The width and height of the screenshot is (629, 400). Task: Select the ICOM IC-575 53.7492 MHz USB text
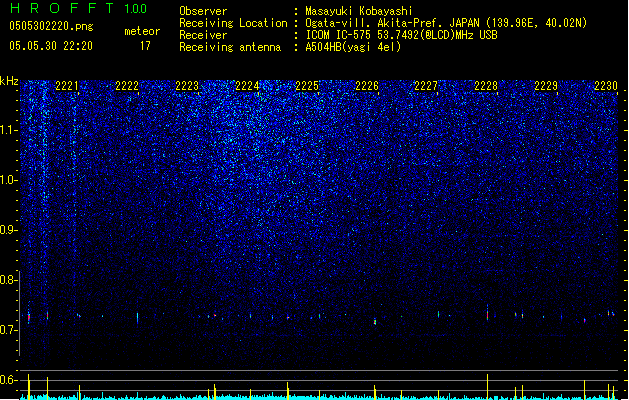tap(402, 35)
